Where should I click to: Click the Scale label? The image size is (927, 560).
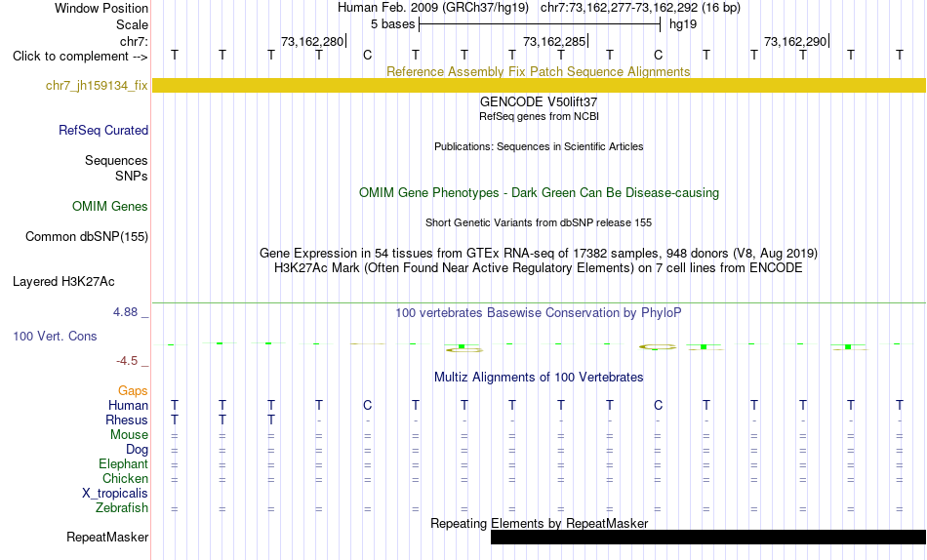pos(133,24)
